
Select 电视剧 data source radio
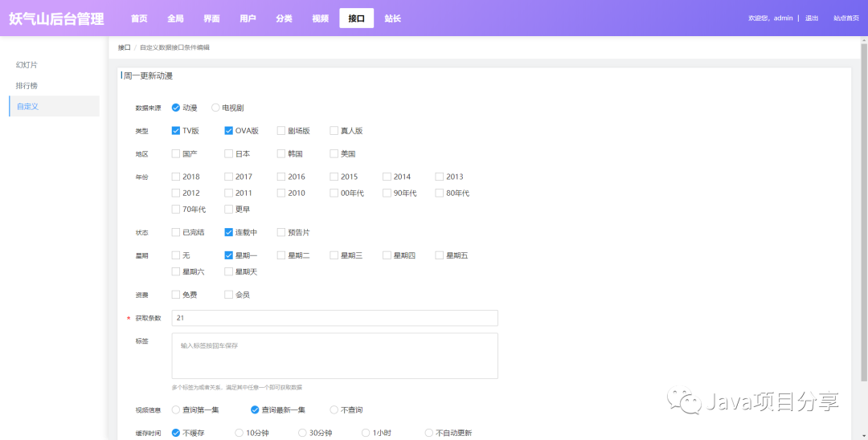coord(216,108)
